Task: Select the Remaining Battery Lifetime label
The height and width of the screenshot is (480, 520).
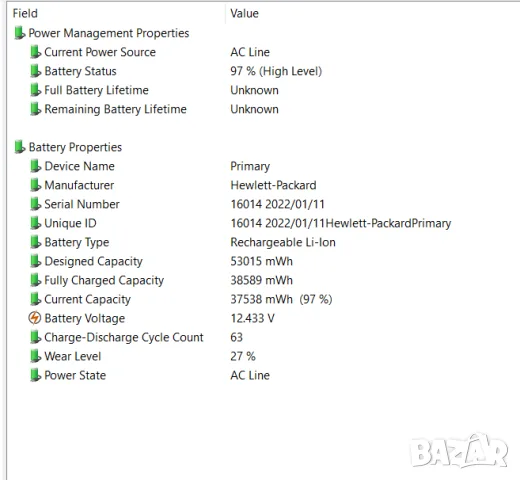Action: tap(115, 109)
